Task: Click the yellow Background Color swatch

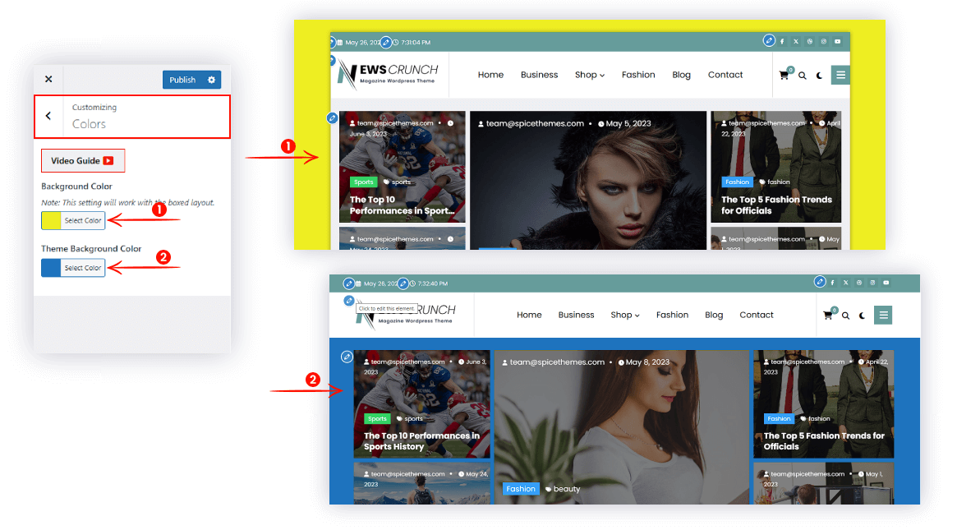Action: point(51,220)
